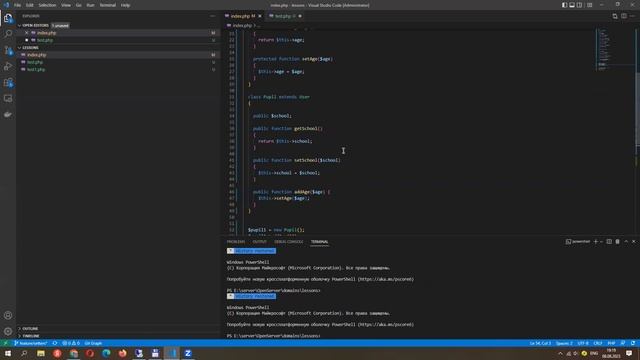Open the Explorer view in activity bar
The height and width of the screenshot is (360, 640).
click(x=8, y=18)
